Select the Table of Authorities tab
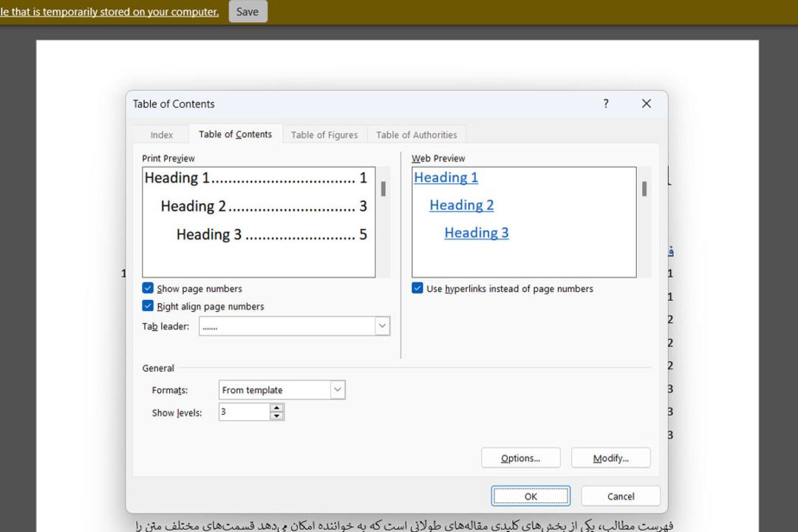This screenshot has height=532, width=798. pos(416,135)
